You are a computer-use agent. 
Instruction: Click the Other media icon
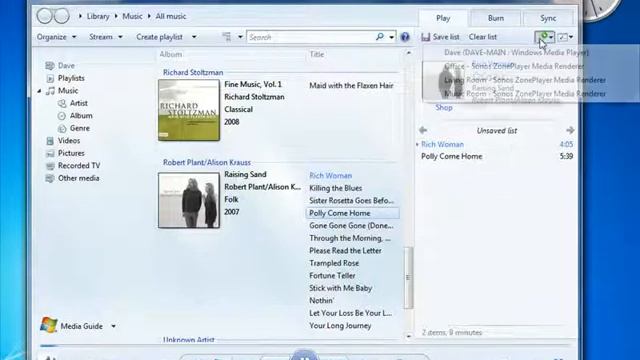pyautogui.click(x=50, y=178)
